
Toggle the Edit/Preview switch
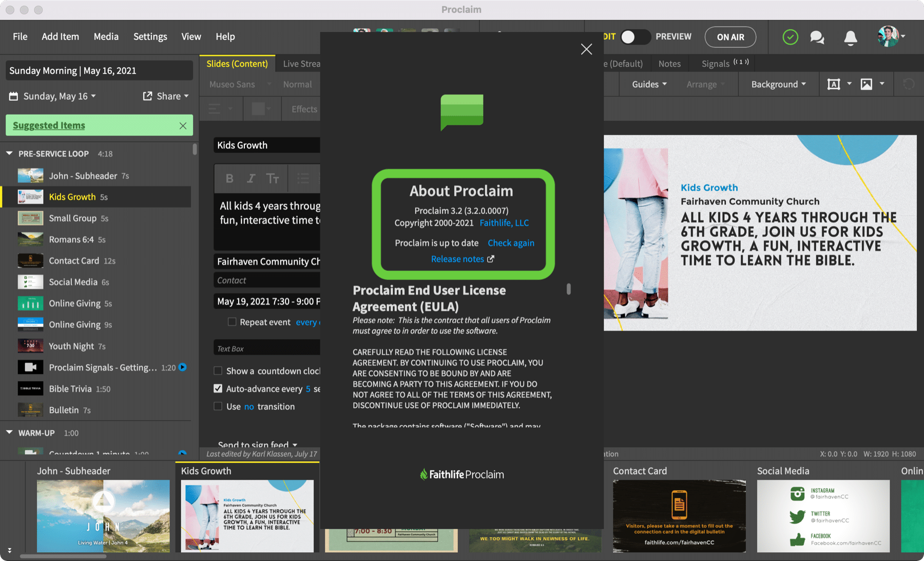(x=635, y=37)
